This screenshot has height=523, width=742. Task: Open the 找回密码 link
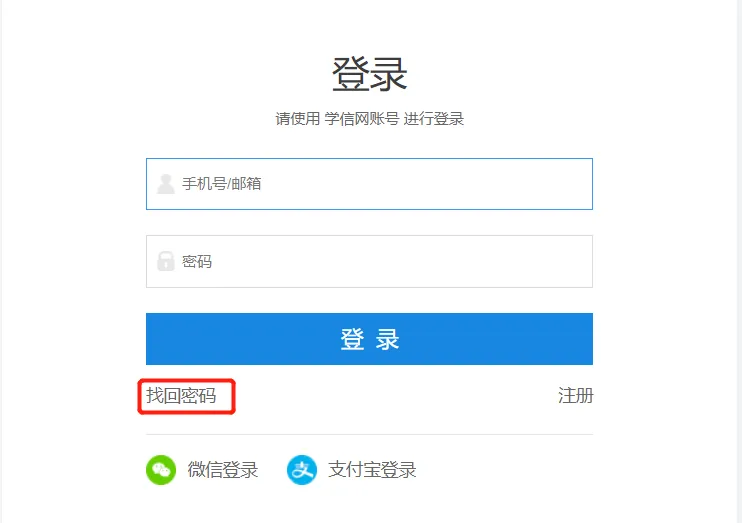(x=181, y=396)
